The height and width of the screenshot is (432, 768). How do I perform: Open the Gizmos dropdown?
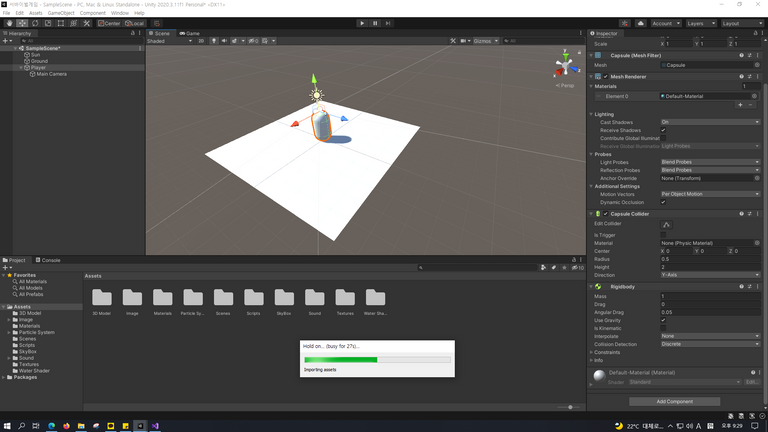(x=485, y=41)
